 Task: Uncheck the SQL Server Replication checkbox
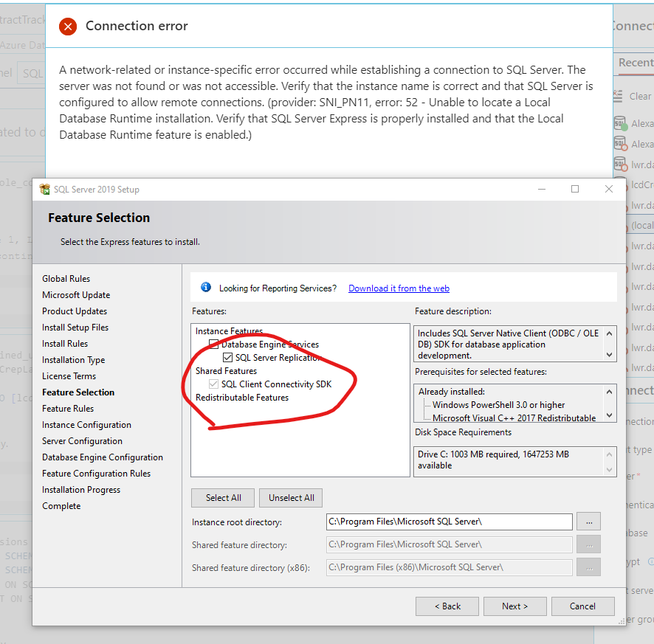click(x=227, y=357)
